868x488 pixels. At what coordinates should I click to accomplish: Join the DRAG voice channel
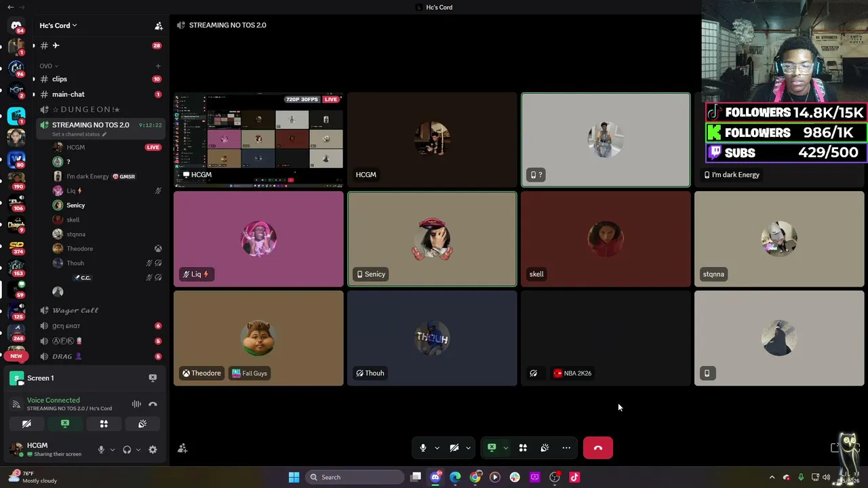(x=100, y=357)
